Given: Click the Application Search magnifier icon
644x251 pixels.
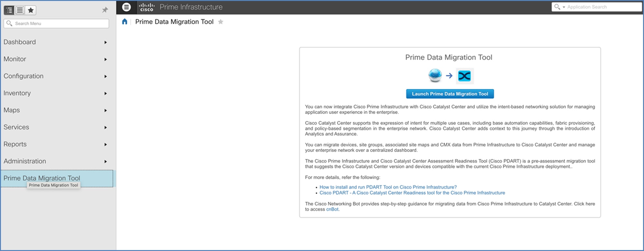Looking at the screenshot, I should [557, 7].
